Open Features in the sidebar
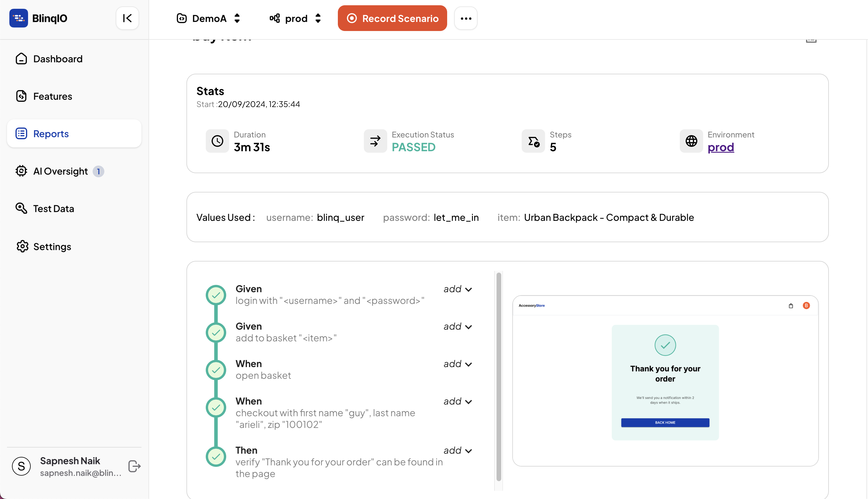This screenshot has width=868, height=499. [52, 96]
